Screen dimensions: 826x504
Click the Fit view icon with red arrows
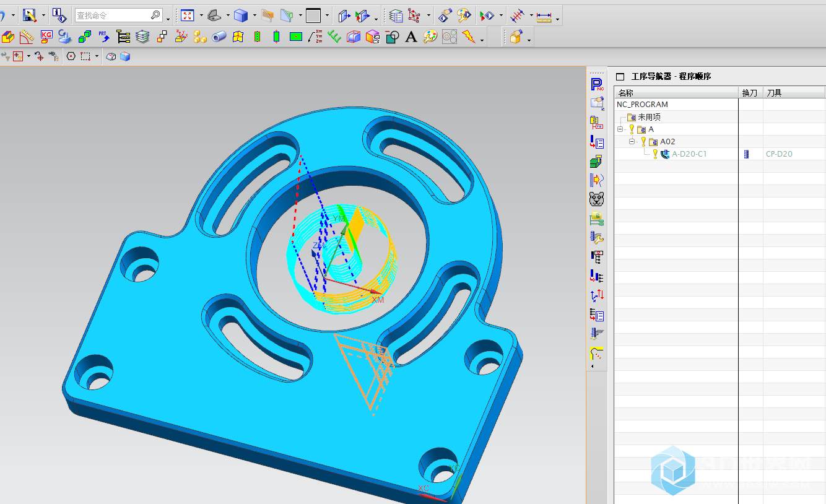tap(188, 15)
